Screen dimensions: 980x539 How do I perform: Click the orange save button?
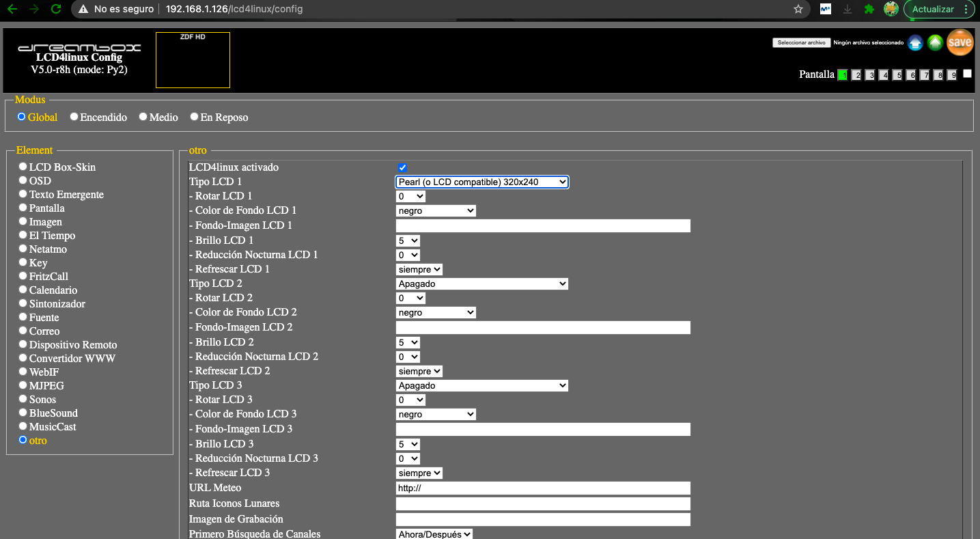(x=960, y=42)
